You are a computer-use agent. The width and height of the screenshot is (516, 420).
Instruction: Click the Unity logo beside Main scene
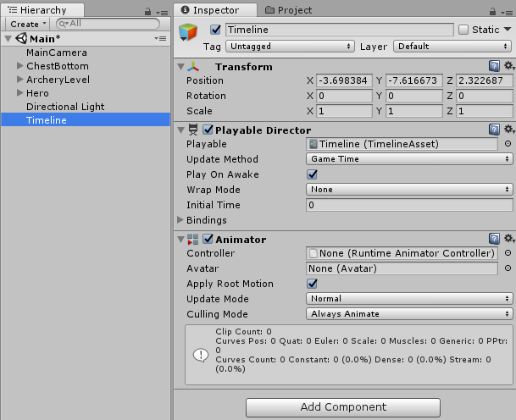click(x=21, y=38)
